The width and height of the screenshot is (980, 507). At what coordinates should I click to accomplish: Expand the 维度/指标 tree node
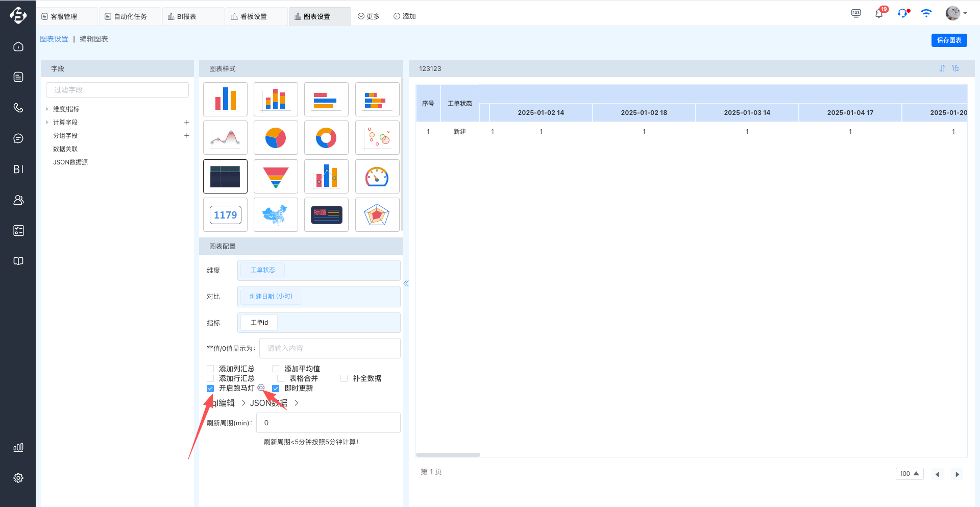[47, 109]
